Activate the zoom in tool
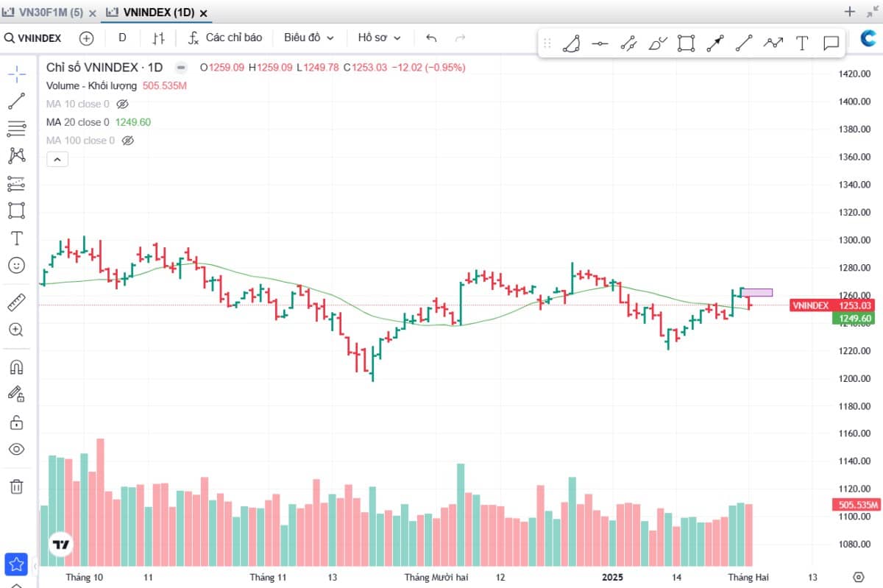The image size is (883, 588). click(17, 329)
